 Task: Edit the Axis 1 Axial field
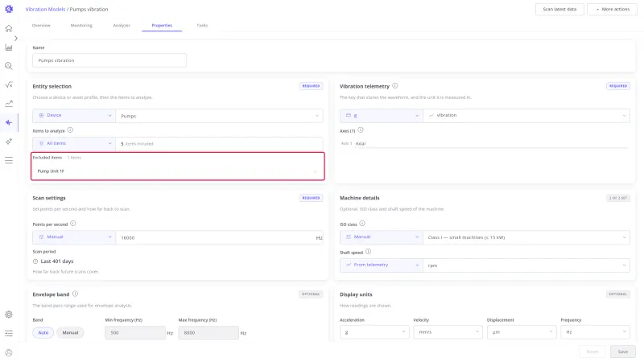click(x=491, y=144)
